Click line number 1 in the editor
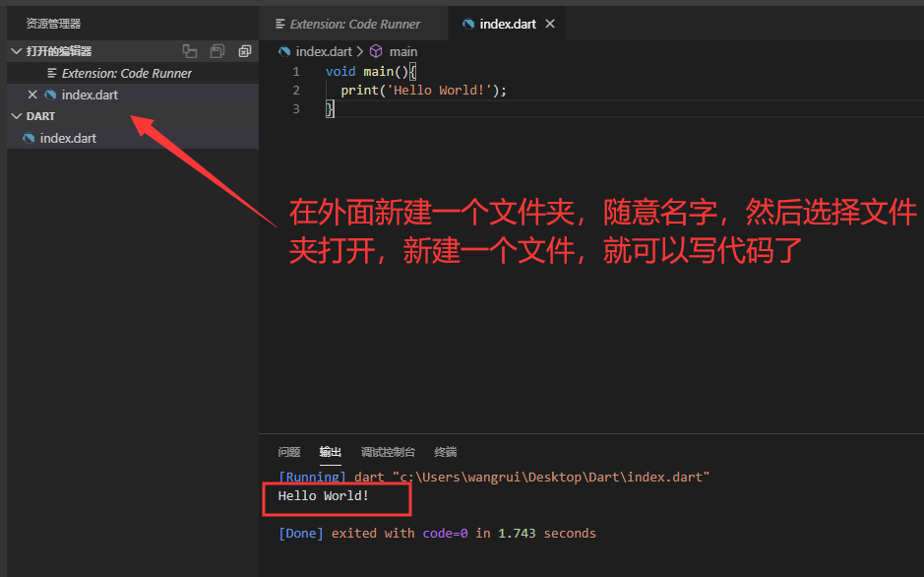The width and height of the screenshot is (924, 577). [296, 71]
